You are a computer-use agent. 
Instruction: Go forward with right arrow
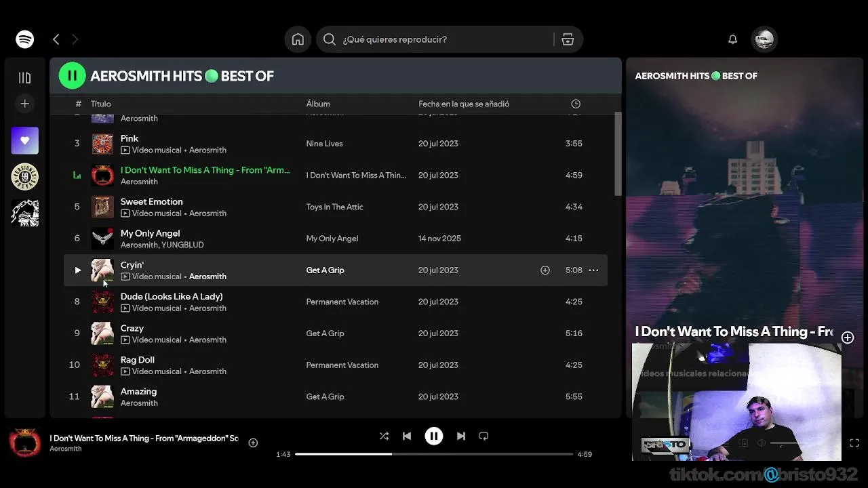(75, 39)
